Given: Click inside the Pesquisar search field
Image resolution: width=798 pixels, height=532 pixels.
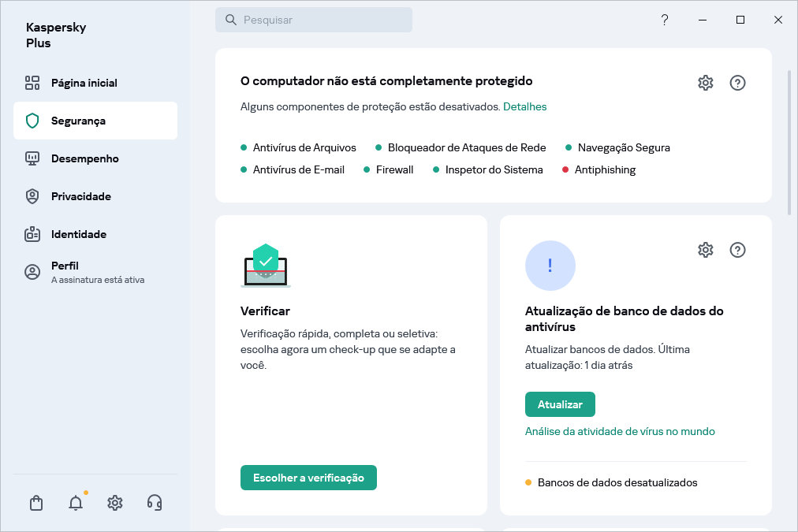Looking at the screenshot, I should coord(314,19).
